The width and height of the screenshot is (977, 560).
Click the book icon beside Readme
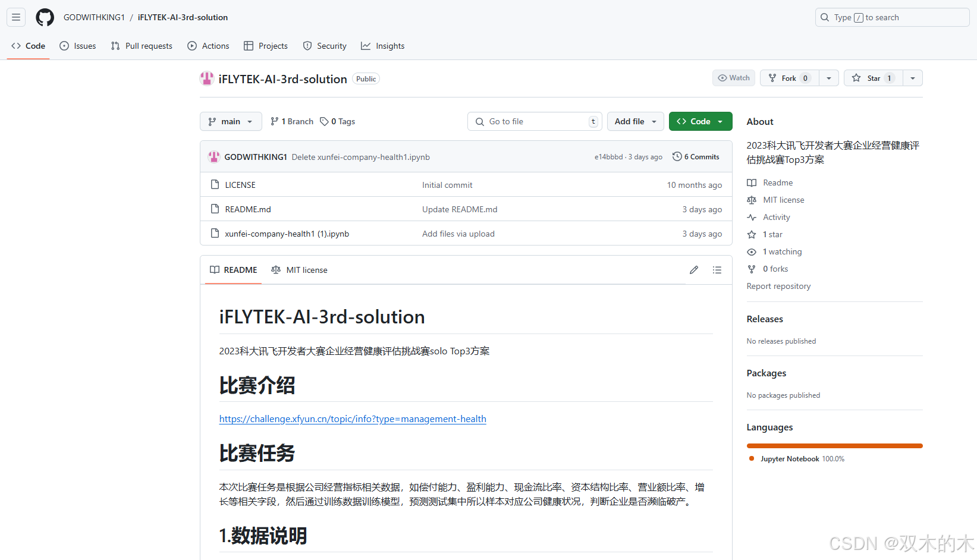(752, 183)
